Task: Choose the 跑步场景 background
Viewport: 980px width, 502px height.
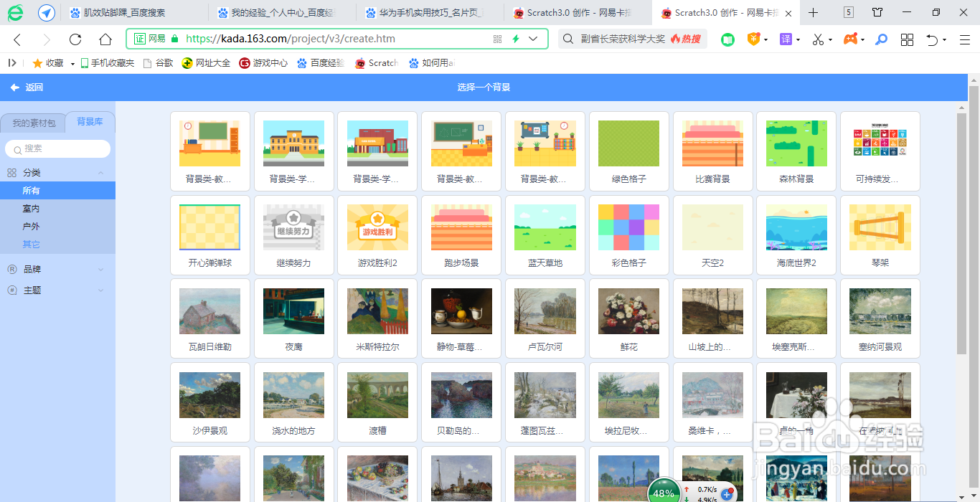Action: 461,235
